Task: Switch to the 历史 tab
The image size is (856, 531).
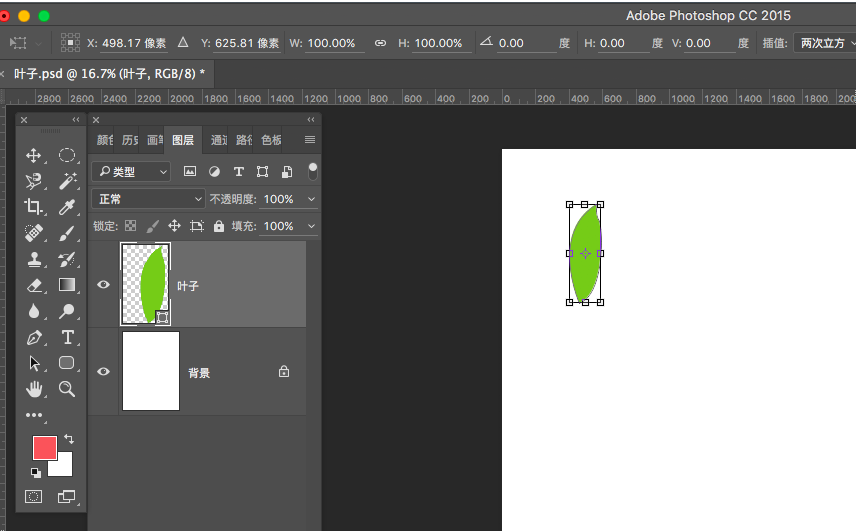Action: [130, 140]
